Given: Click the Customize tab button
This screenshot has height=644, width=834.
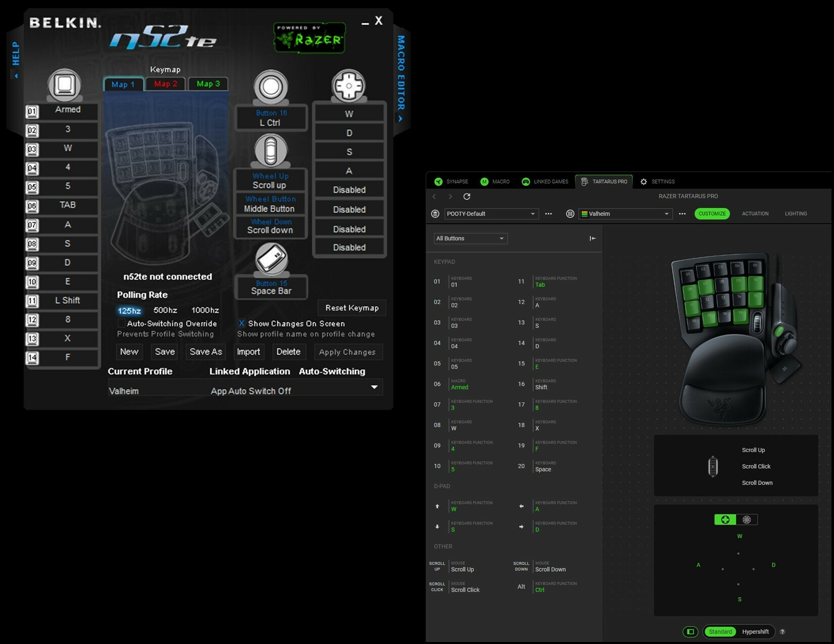Looking at the screenshot, I should click(x=712, y=214).
